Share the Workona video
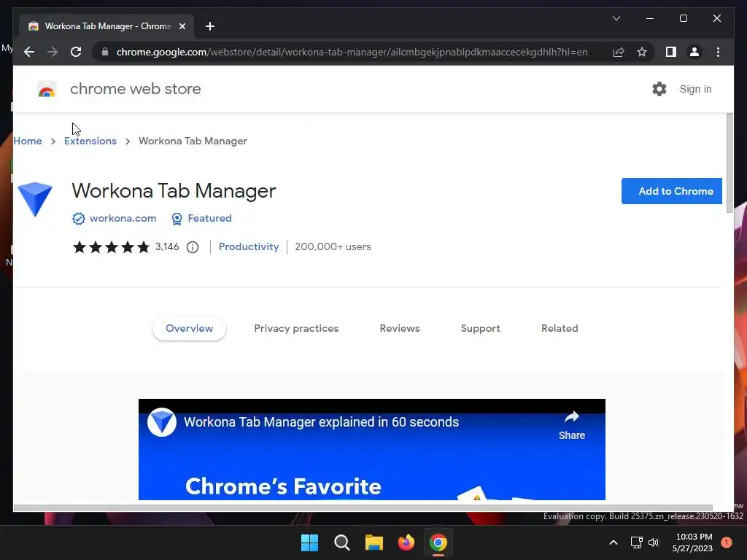Image resolution: width=747 pixels, height=560 pixels. tap(572, 425)
